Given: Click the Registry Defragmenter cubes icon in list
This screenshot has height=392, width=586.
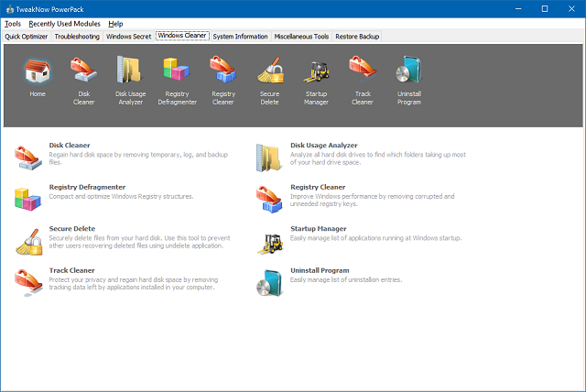Looking at the screenshot, I should pyautogui.click(x=28, y=199).
